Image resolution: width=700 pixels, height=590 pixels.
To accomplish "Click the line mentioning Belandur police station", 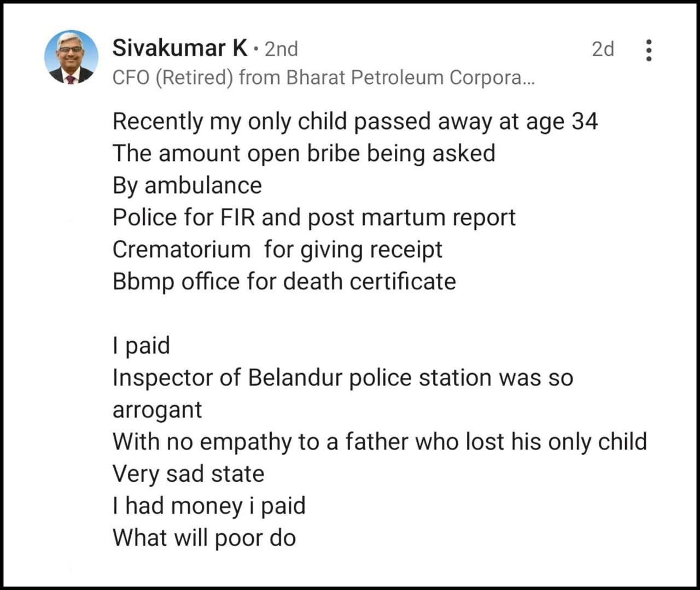I will [x=342, y=377].
